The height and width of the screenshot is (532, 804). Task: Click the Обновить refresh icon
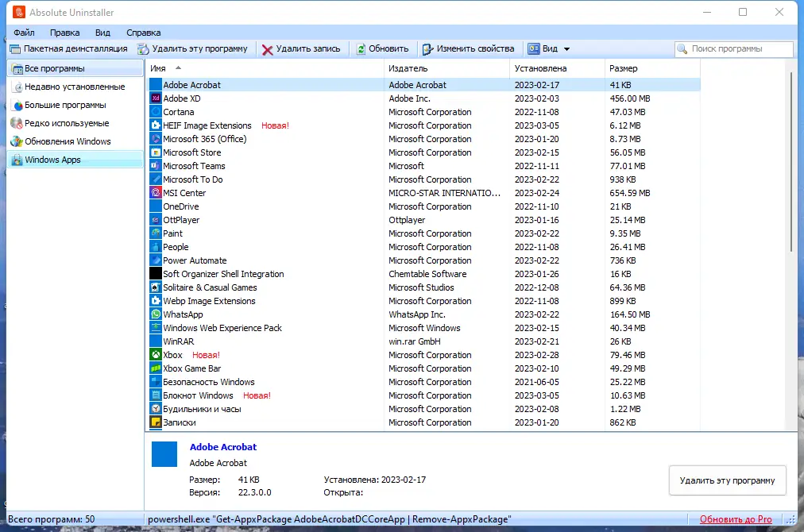click(361, 49)
